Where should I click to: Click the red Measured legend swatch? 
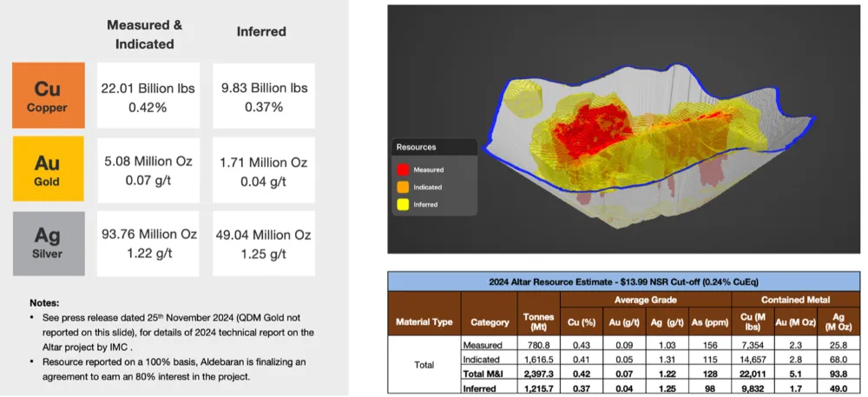click(x=404, y=170)
